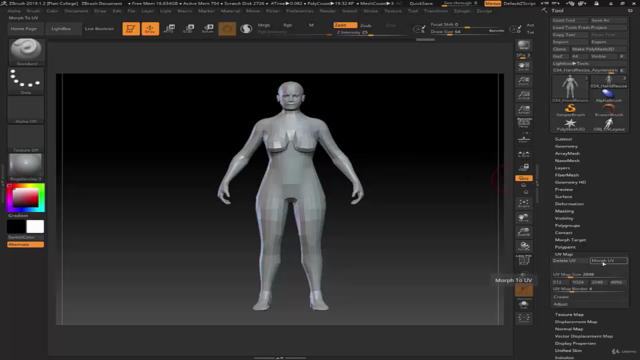Expand the Layers section
Image resolution: width=640 pixels, height=360 pixels.
tap(562, 168)
